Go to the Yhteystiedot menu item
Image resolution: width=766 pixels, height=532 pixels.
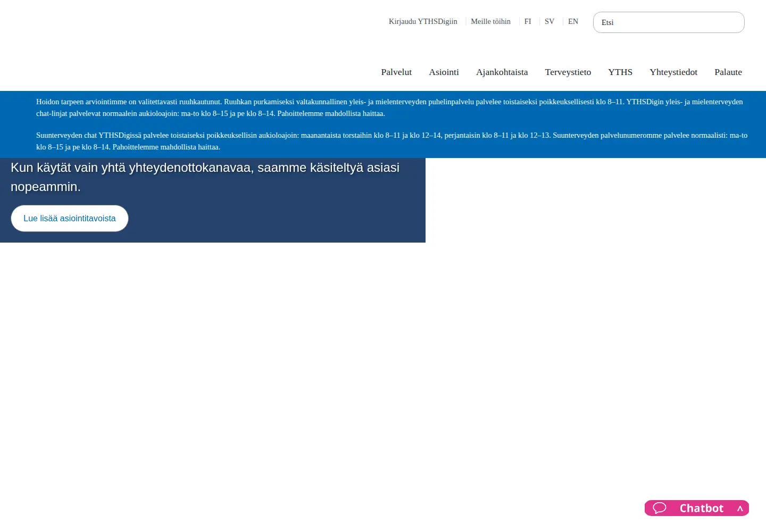coord(673,72)
